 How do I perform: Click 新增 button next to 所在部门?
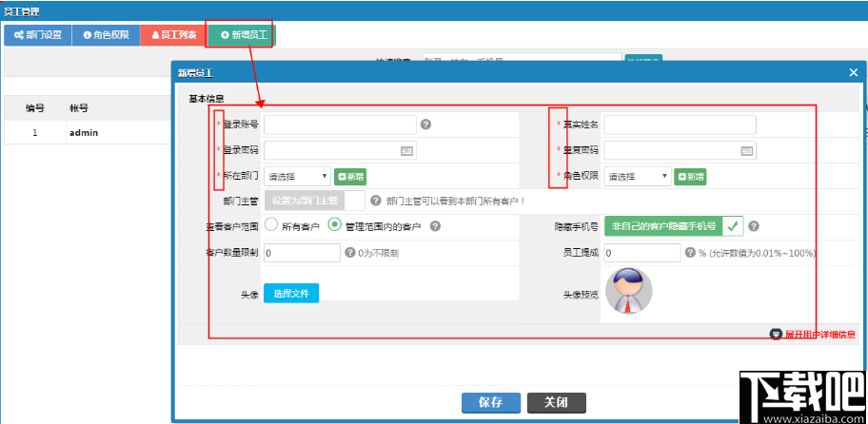(x=350, y=177)
